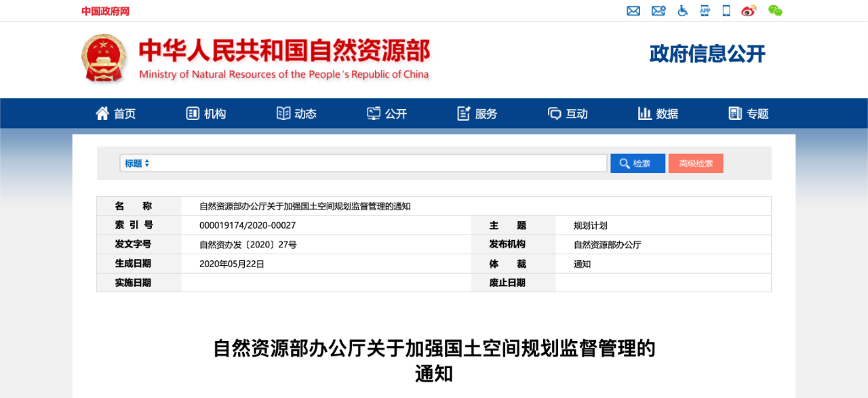Image resolution: width=868 pixels, height=398 pixels.
Task: Click the 废止日期 label cell
Action: (513, 283)
